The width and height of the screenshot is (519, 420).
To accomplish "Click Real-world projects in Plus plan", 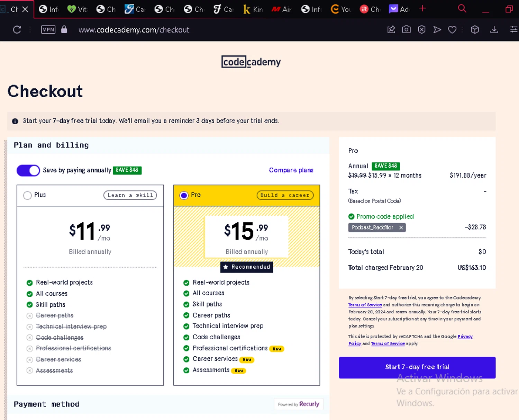I will pos(64,282).
